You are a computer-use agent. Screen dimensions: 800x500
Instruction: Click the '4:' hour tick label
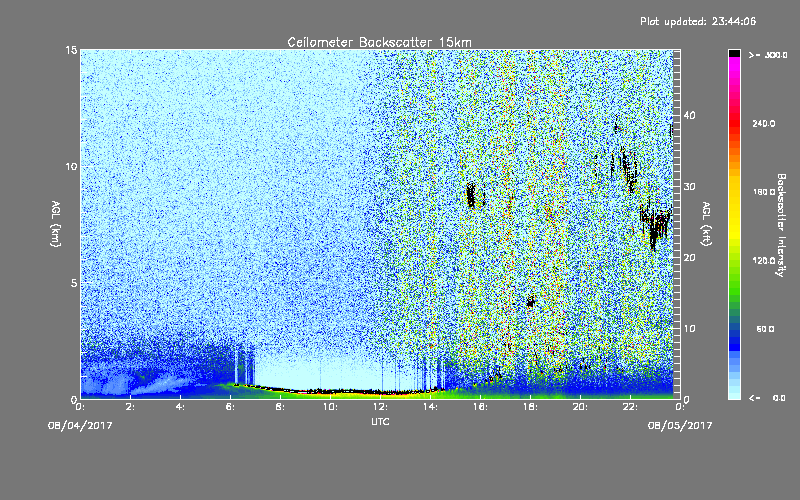[x=181, y=407]
